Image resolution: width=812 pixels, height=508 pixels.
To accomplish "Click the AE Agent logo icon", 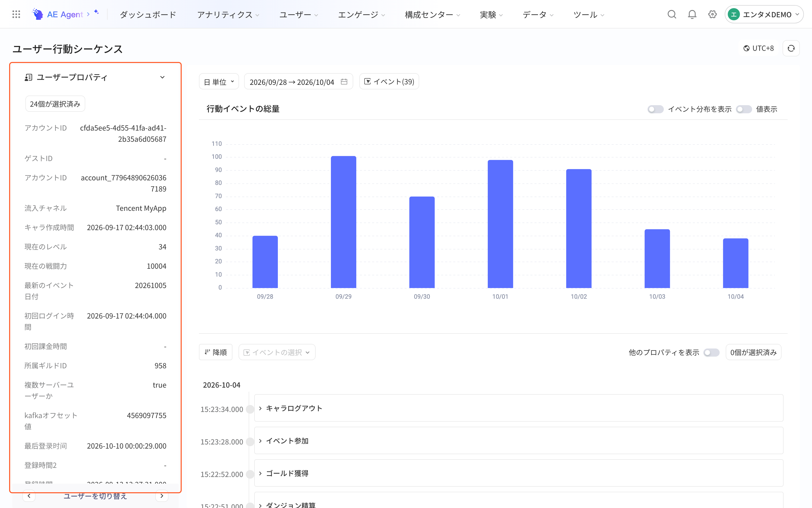I will click(38, 14).
